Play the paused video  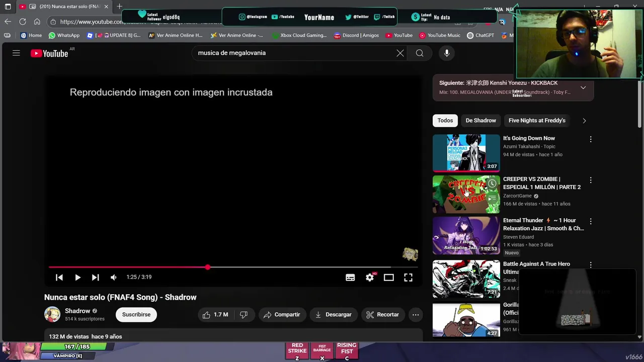(77, 277)
